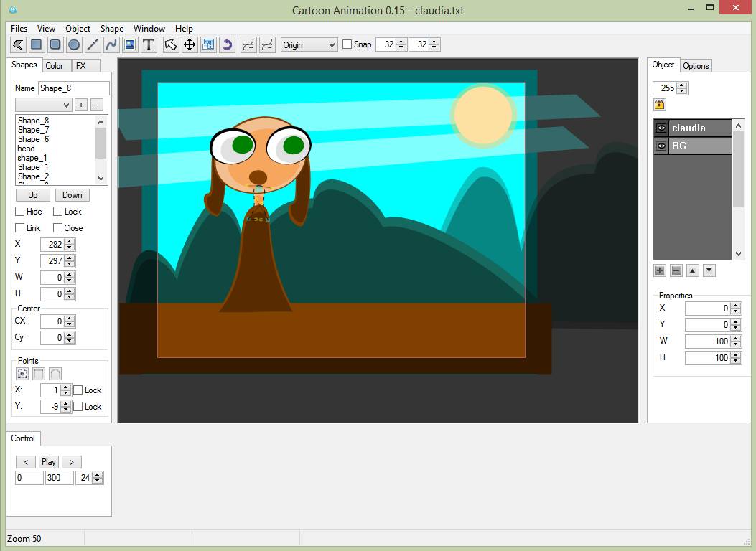Image resolution: width=756 pixels, height=551 pixels.
Task: Select the curve tool
Action: point(111,44)
